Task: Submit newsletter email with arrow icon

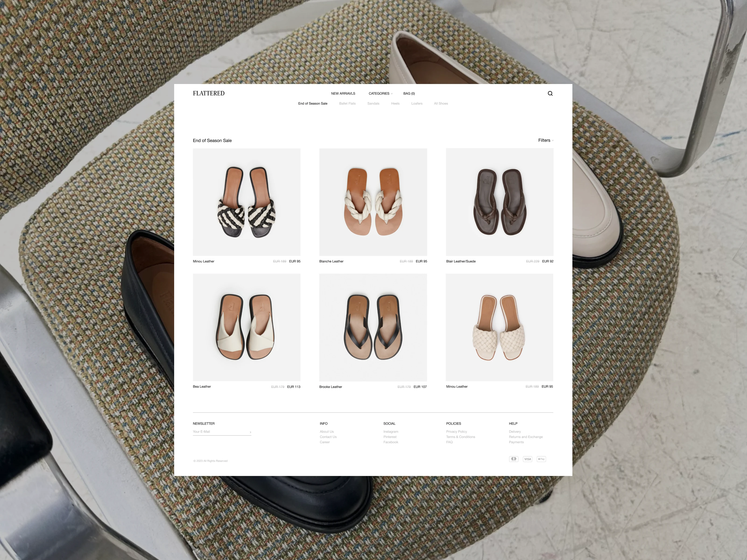Action: tap(250, 432)
